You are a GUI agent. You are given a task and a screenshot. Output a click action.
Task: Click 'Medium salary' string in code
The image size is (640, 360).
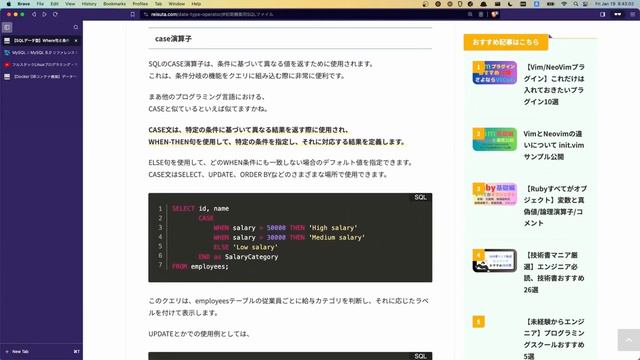[337, 238]
